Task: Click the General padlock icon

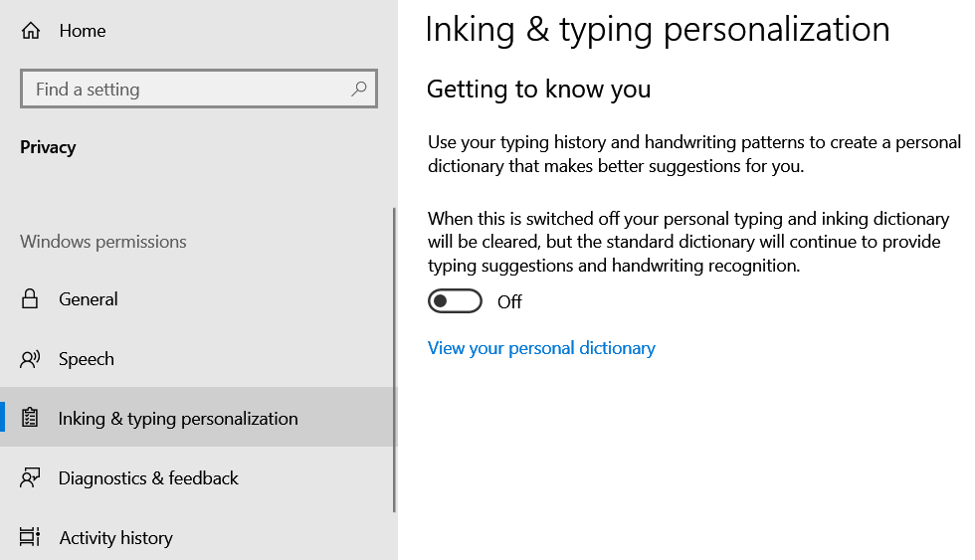Action: [x=30, y=299]
